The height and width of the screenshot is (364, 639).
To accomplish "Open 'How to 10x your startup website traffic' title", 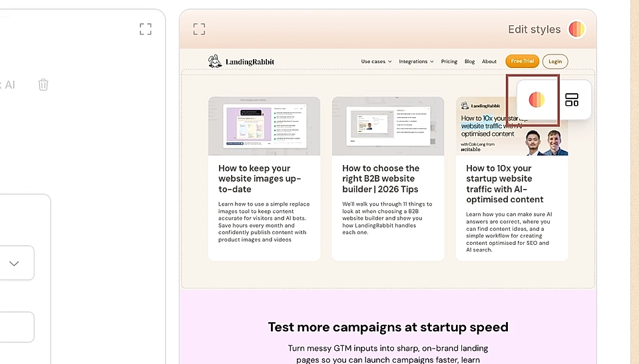I will click(x=505, y=184).
